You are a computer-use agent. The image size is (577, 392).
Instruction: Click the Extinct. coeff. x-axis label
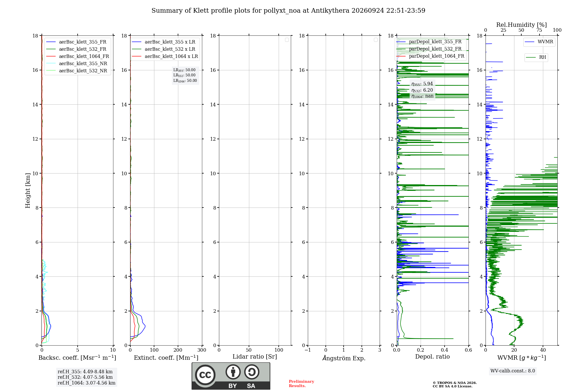point(166,358)
